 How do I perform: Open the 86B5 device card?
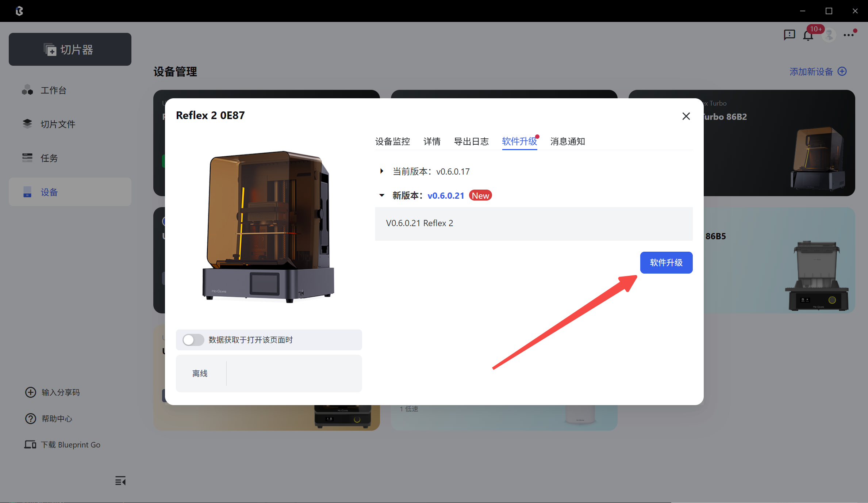[x=779, y=260]
